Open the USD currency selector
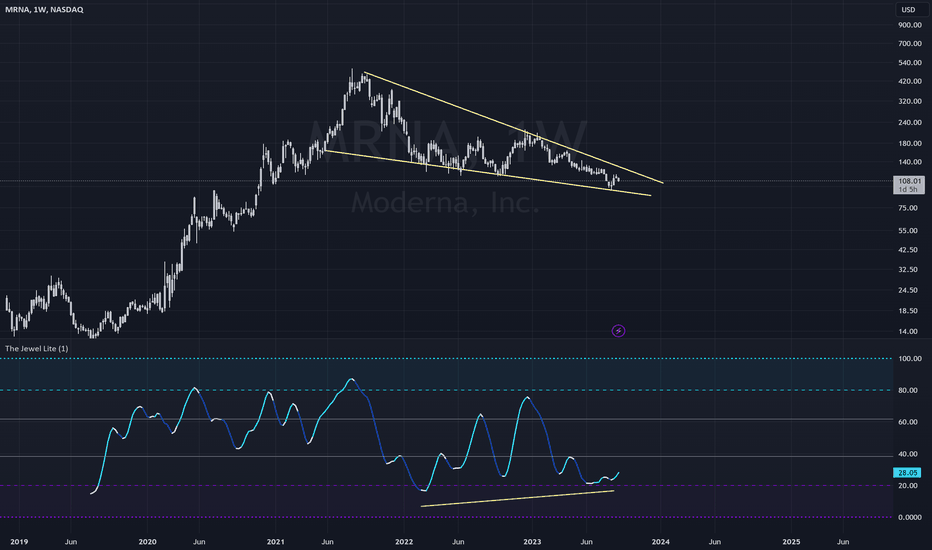 (x=908, y=10)
